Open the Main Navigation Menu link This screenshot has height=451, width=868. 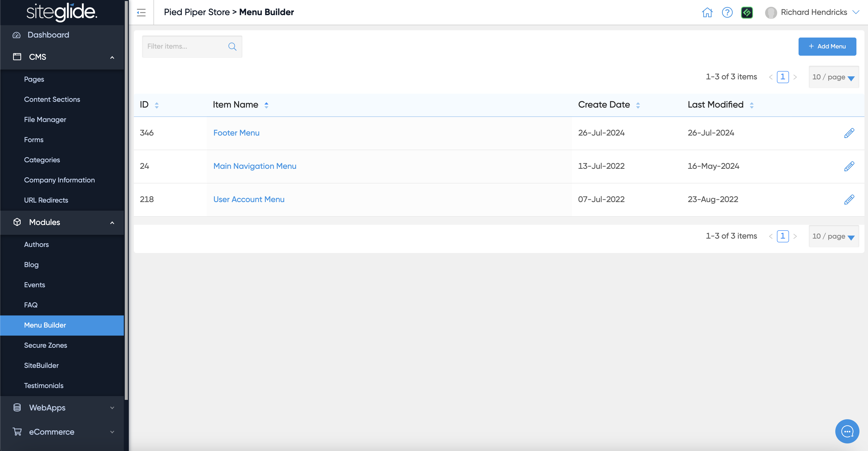(x=255, y=166)
